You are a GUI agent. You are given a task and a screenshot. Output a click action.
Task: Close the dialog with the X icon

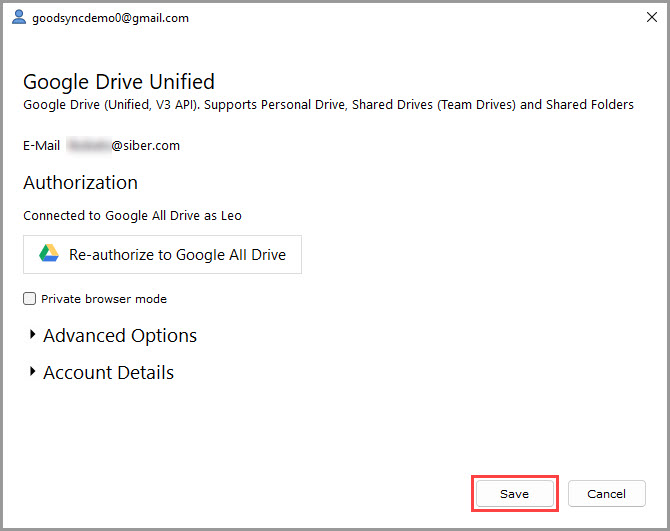click(x=652, y=17)
